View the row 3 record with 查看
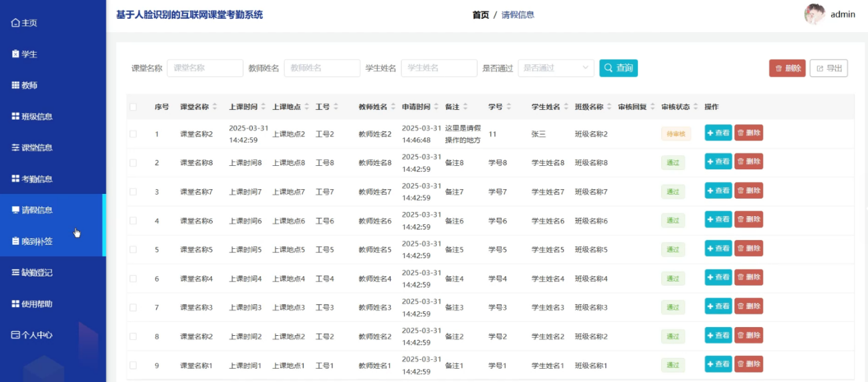Screen dimensions: 868x382 pyautogui.click(x=718, y=191)
